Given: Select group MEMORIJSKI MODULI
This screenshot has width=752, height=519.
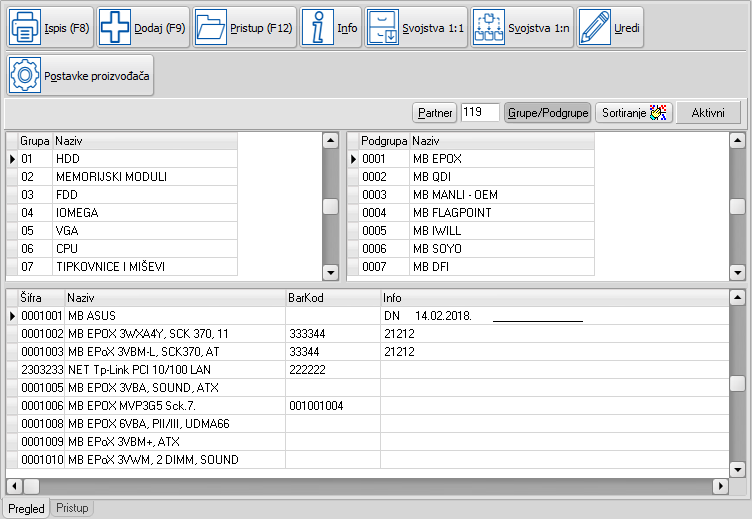Looking at the screenshot, I should click(122, 177).
